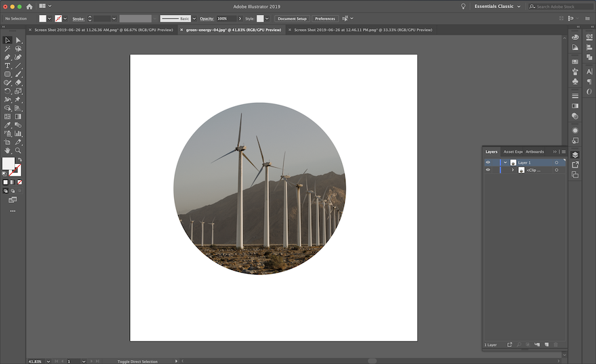Choose the Zoom tool

[18, 150]
